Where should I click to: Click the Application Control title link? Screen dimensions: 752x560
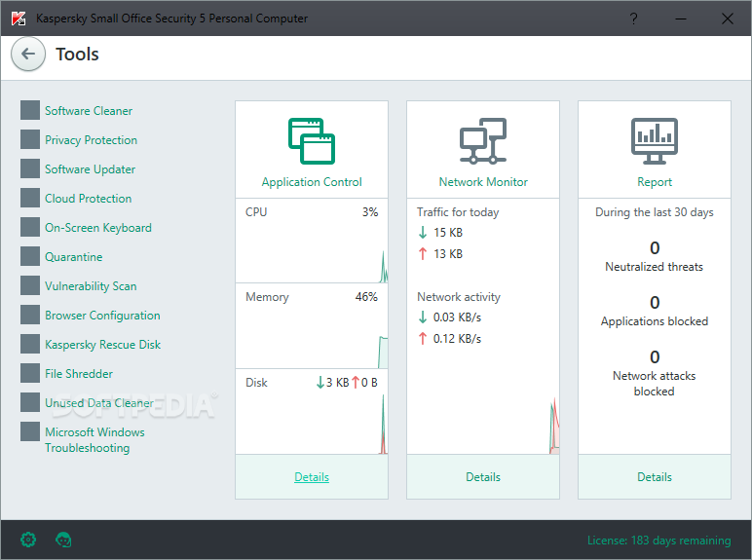(312, 182)
